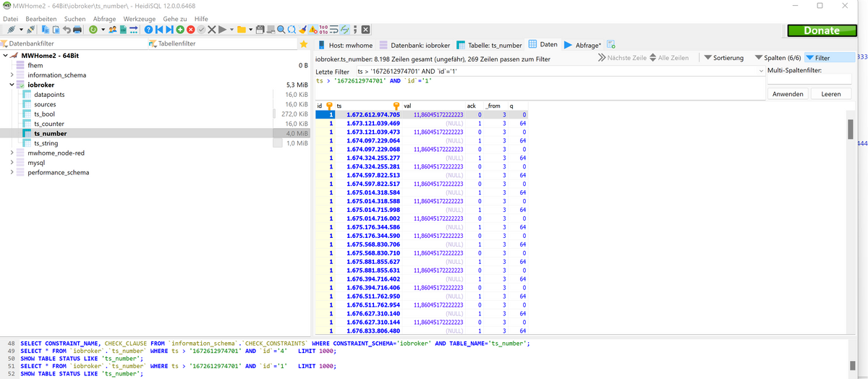The width and height of the screenshot is (868, 379).
Task: Click the close tab X toolbar icon
Action: 365,30
